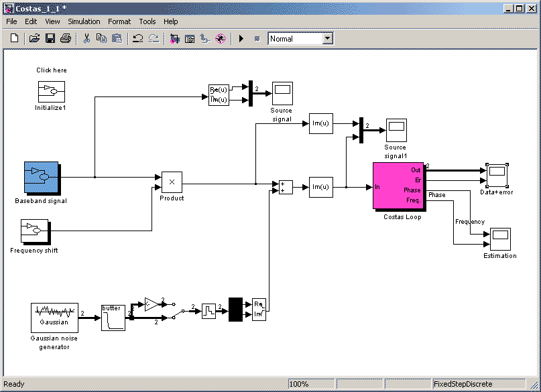Open the Help menu

click(170, 21)
